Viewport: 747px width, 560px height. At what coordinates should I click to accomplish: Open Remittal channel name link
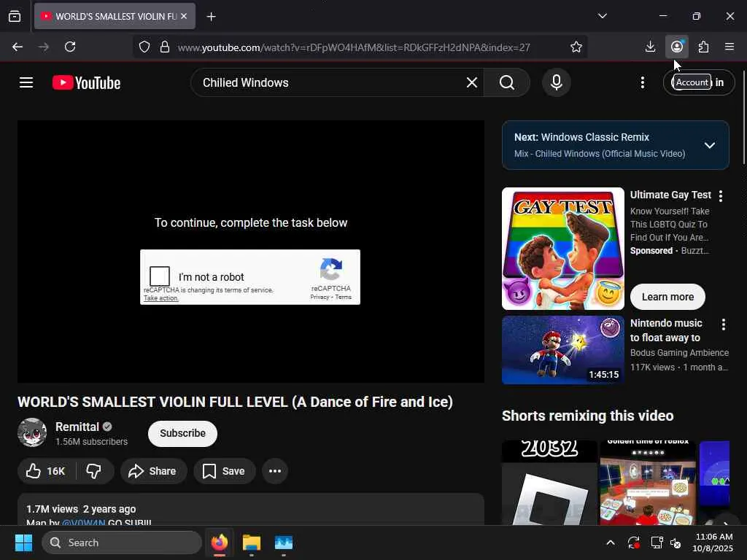77,427
